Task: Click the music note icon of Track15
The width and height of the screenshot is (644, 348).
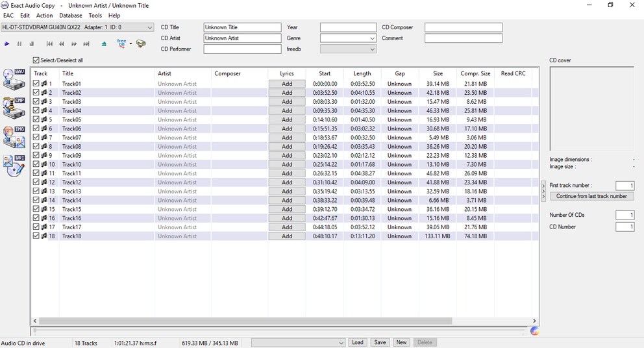Action: (44, 209)
